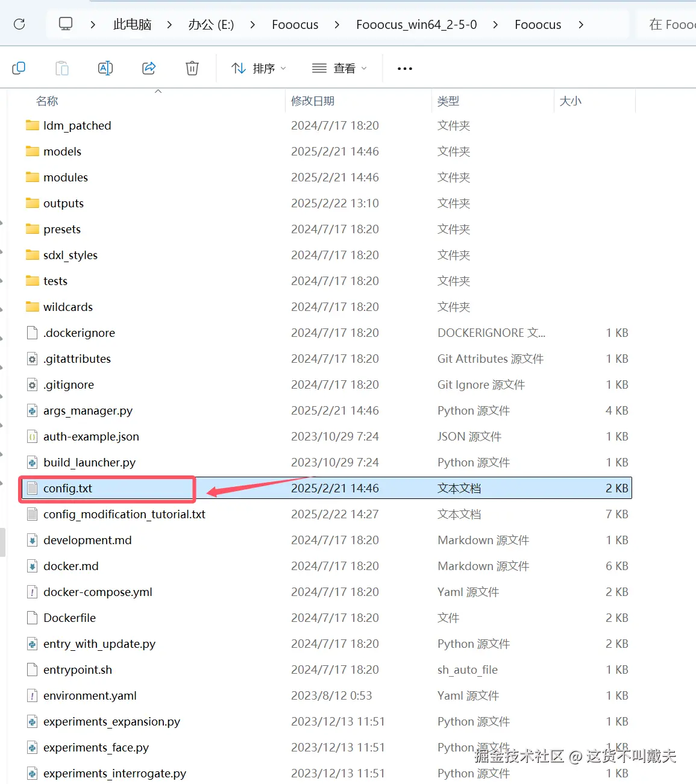This screenshot has width=696, height=784.
Task: Select file name experiments_face.py
Action: (x=96, y=747)
